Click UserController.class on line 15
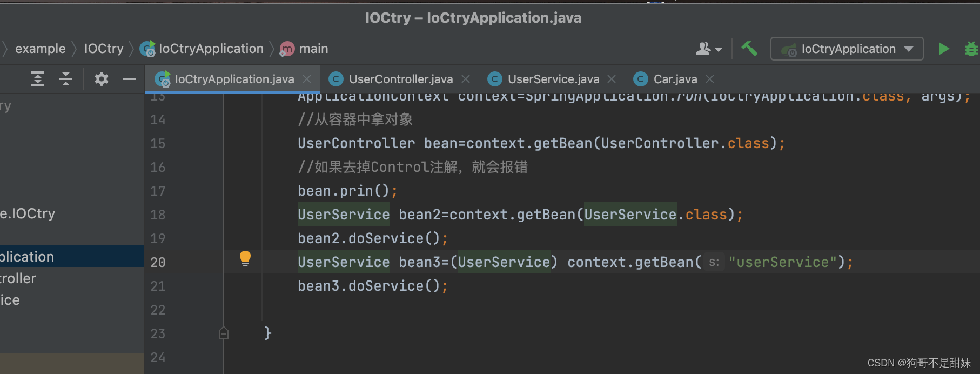980x374 pixels. [x=685, y=143]
